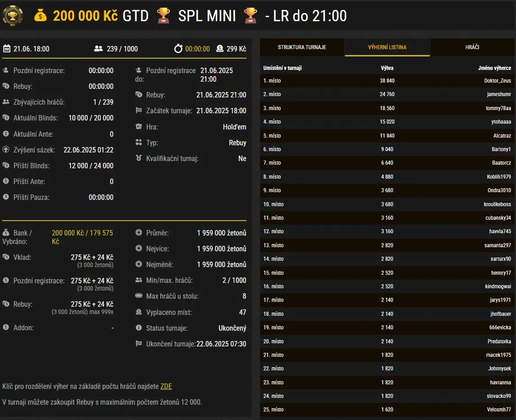Click the trophy icon before SPL MINI

[163, 16]
